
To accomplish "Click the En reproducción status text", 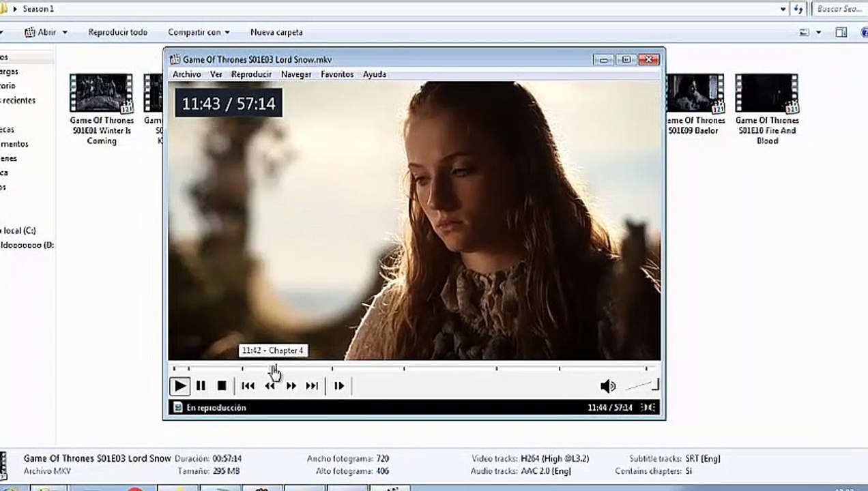I will tap(216, 408).
